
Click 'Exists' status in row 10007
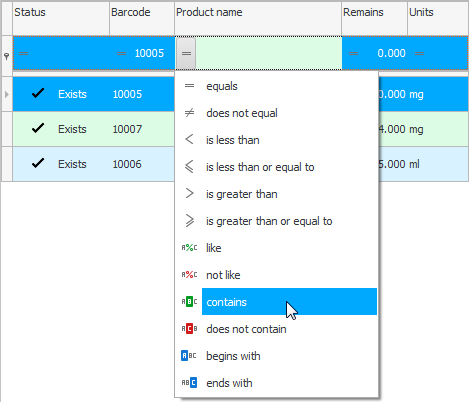click(72, 129)
